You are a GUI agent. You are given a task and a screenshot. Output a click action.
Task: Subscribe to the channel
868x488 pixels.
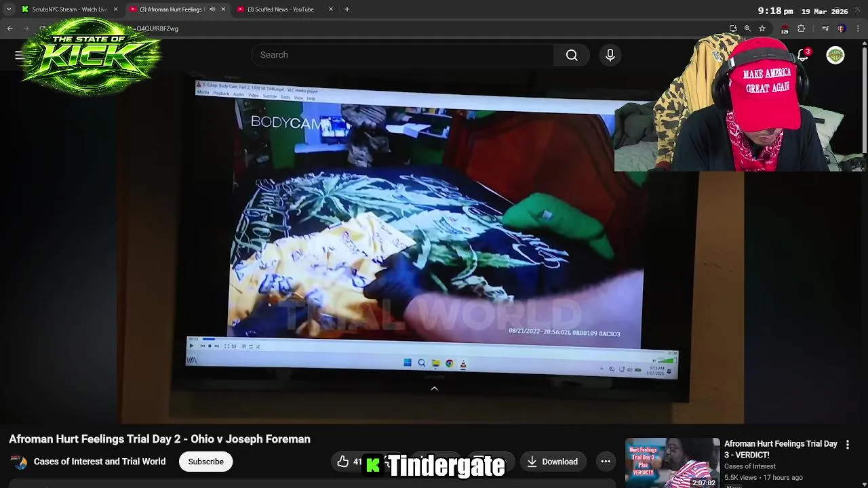pyautogui.click(x=205, y=462)
